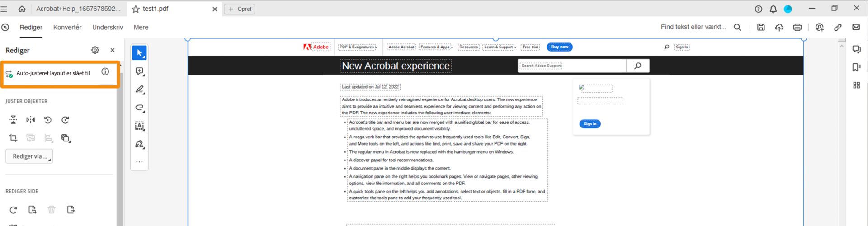
Task: Switch to the Konvertér tab
Action: (x=67, y=27)
